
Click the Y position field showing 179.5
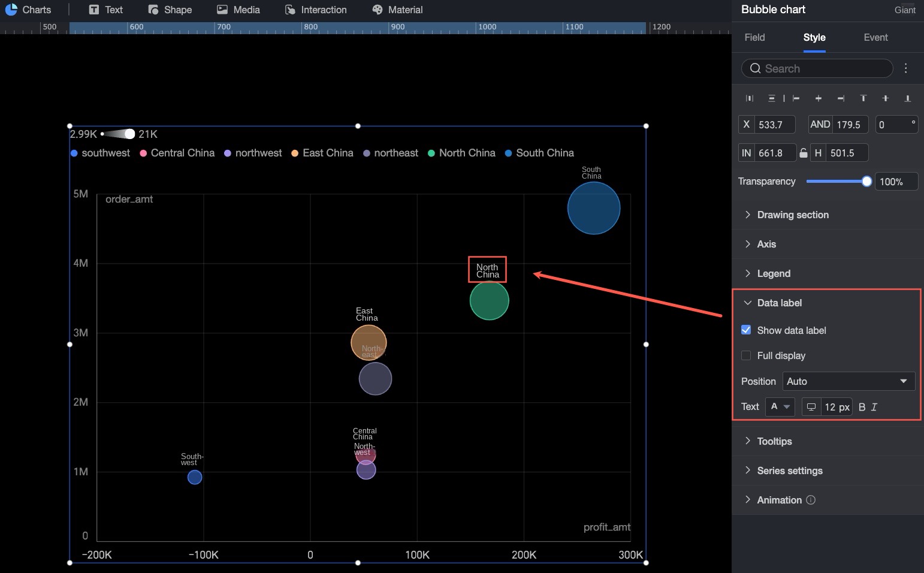(x=851, y=125)
